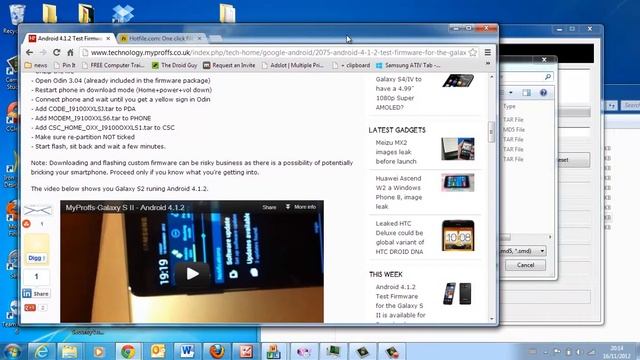The width and height of the screenshot is (640, 360).
Task: Click the Digg button
Action: (36, 258)
